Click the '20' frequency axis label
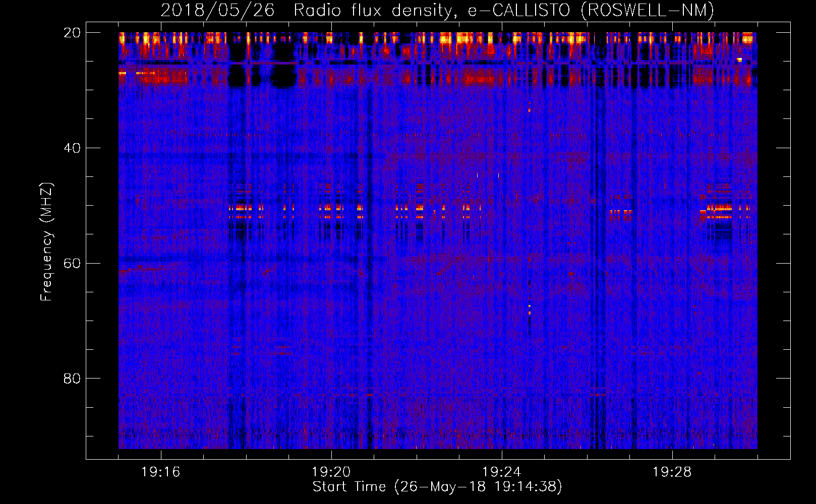The image size is (816, 504). click(72, 33)
